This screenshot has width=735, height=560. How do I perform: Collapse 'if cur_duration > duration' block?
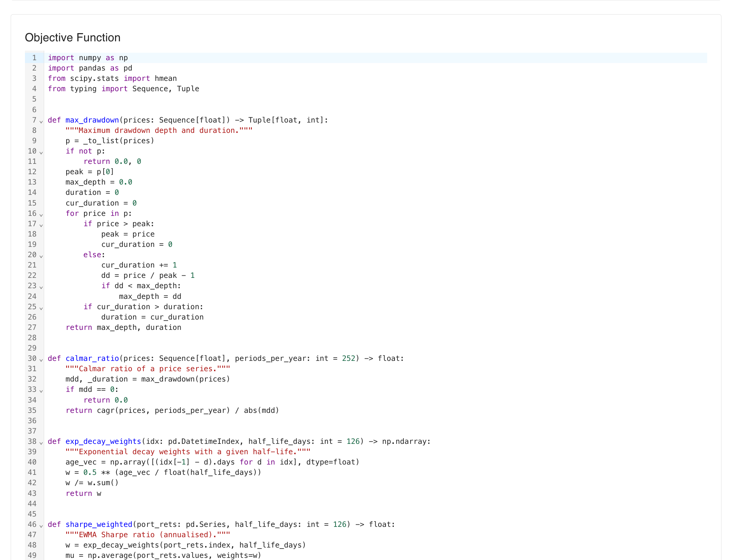[41, 308]
